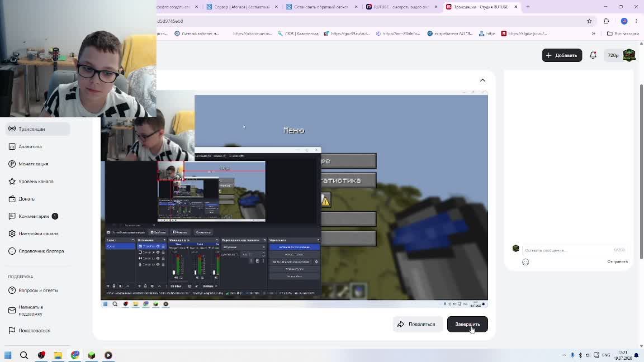Screen dimensions: 644x362
Task: Open Minecraft from the taskbar
Action: [x=92, y=355]
